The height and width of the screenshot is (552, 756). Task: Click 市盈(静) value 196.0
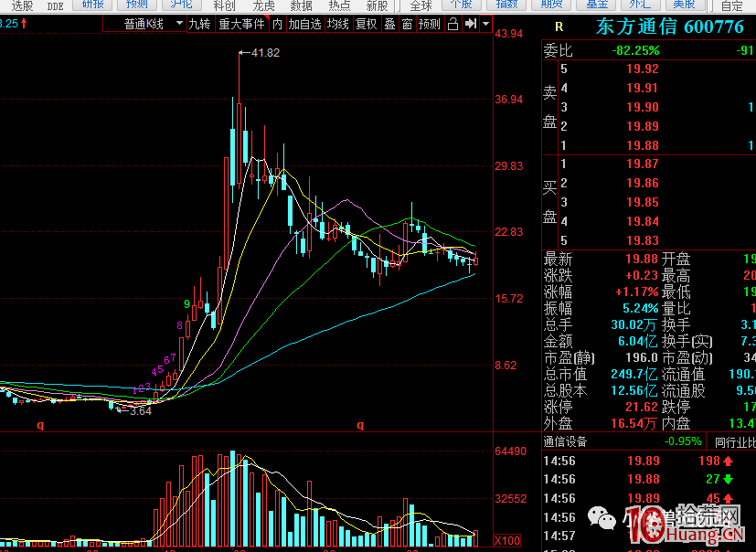643,357
